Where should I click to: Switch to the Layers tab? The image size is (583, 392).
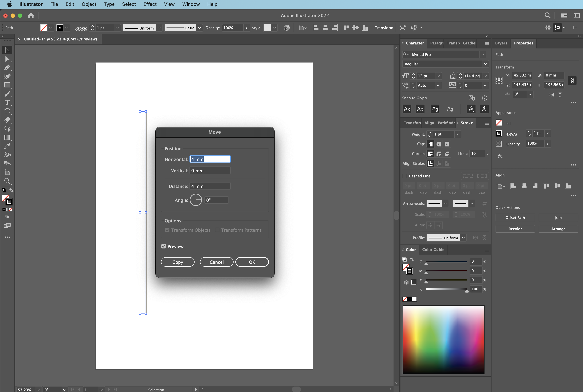[501, 43]
